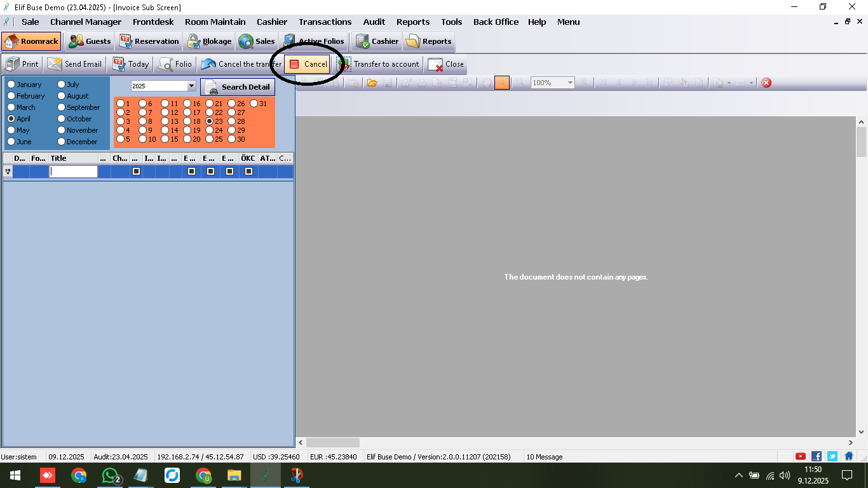868x488 pixels.
Task: Click Transfer to account button
Action: (379, 64)
